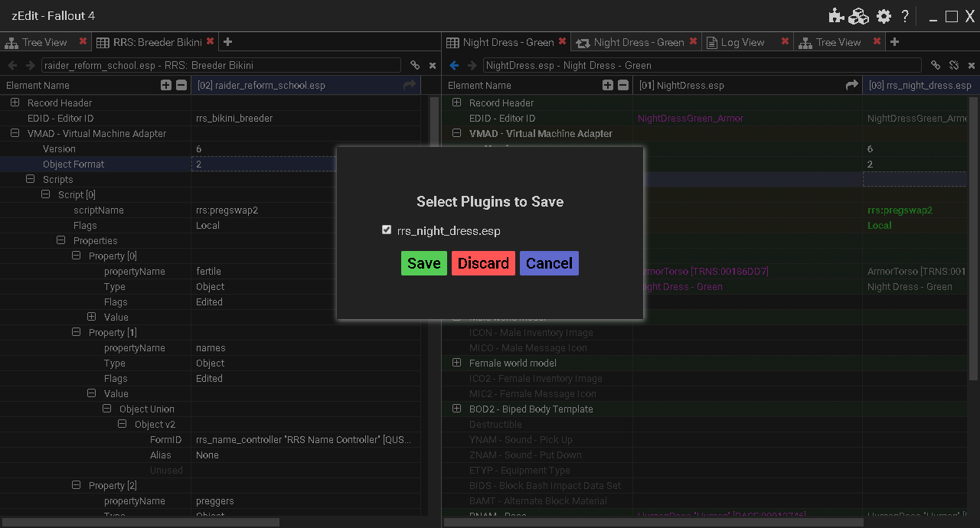Close first Night Dress - Green tab

click(x=563, y=41)
